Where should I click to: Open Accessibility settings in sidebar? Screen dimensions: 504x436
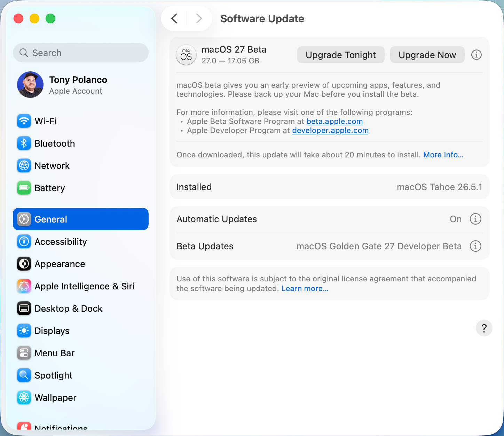81,242
